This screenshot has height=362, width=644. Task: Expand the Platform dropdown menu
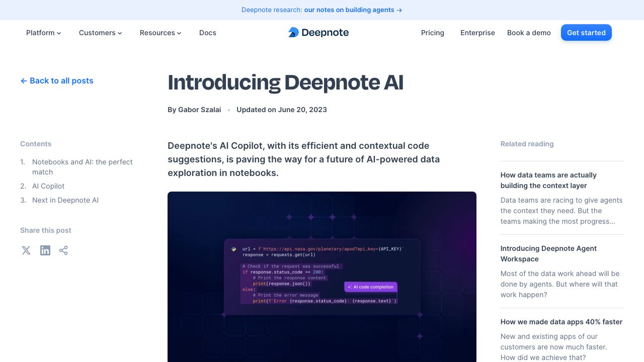(44, 33)
